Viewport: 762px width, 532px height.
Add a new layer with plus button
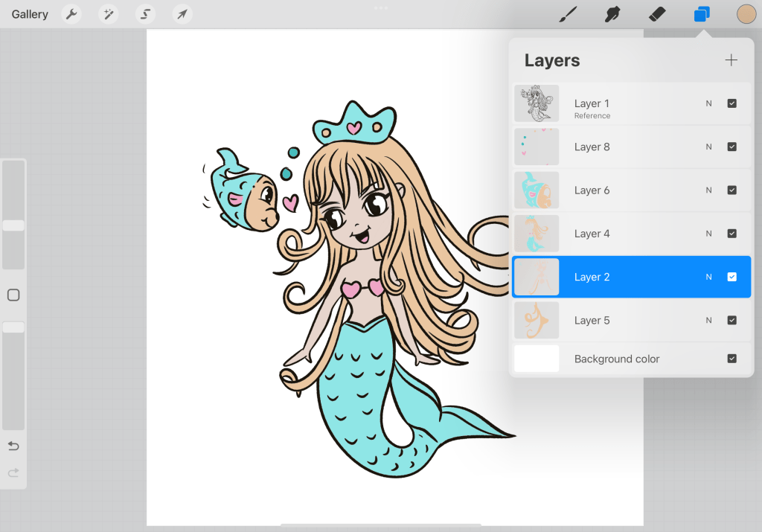click(x=731, y=60)
